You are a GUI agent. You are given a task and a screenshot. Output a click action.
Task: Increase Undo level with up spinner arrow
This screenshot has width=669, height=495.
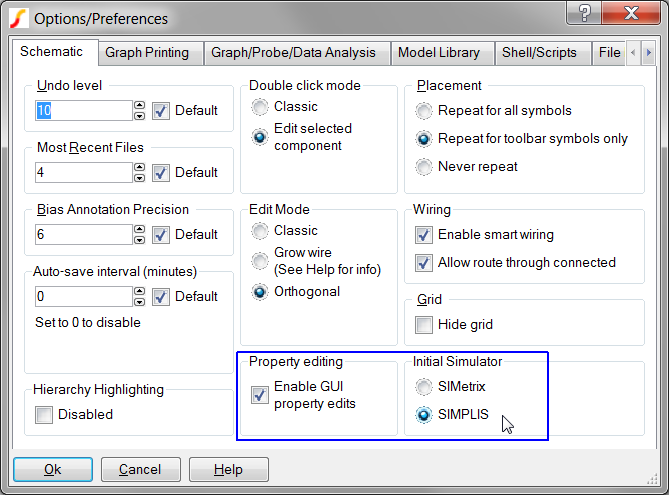139,105
